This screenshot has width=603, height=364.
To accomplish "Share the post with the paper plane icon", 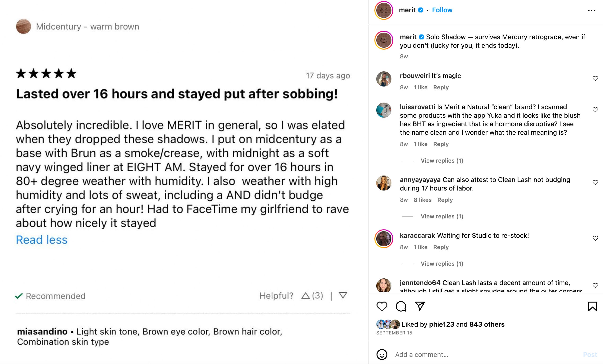I will tap(420, 306).
